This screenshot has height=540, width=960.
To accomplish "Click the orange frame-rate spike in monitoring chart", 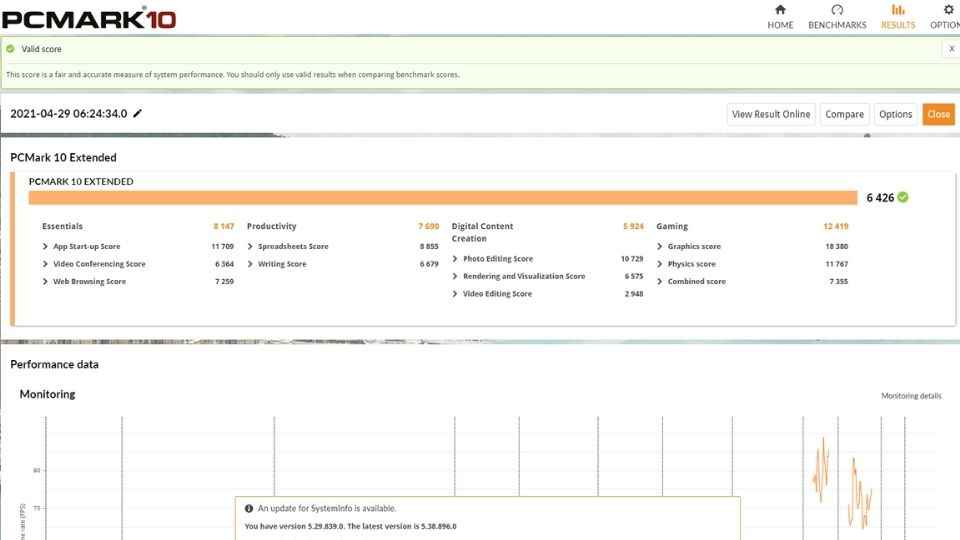I will coord(822,470).
